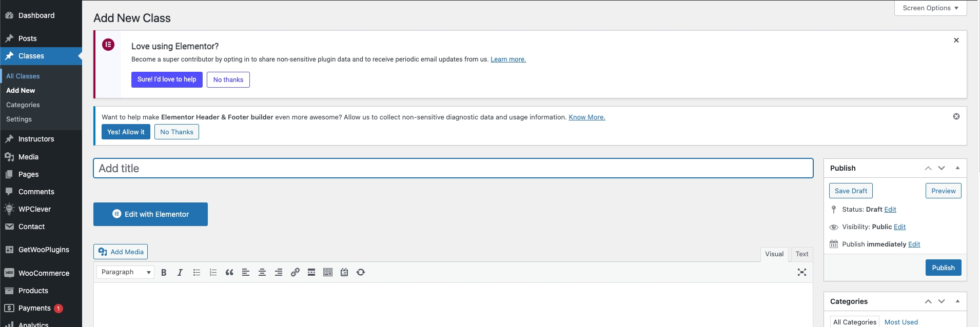The width and height of the screenshot is (980, 327).
Task: Click into the Add title field
Action: 453,168
